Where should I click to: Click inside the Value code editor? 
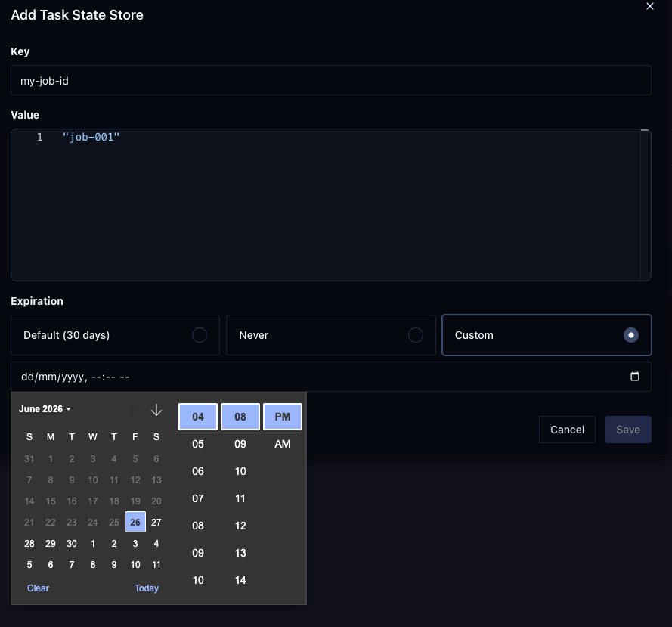[x=331, y=205]
